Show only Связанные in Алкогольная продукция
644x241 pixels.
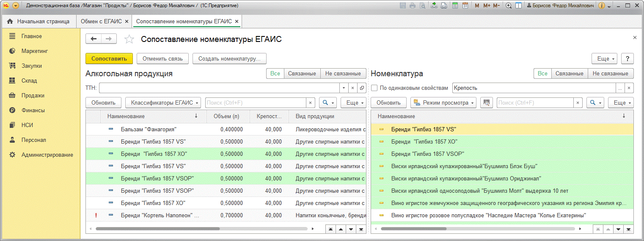click(302, 74)
